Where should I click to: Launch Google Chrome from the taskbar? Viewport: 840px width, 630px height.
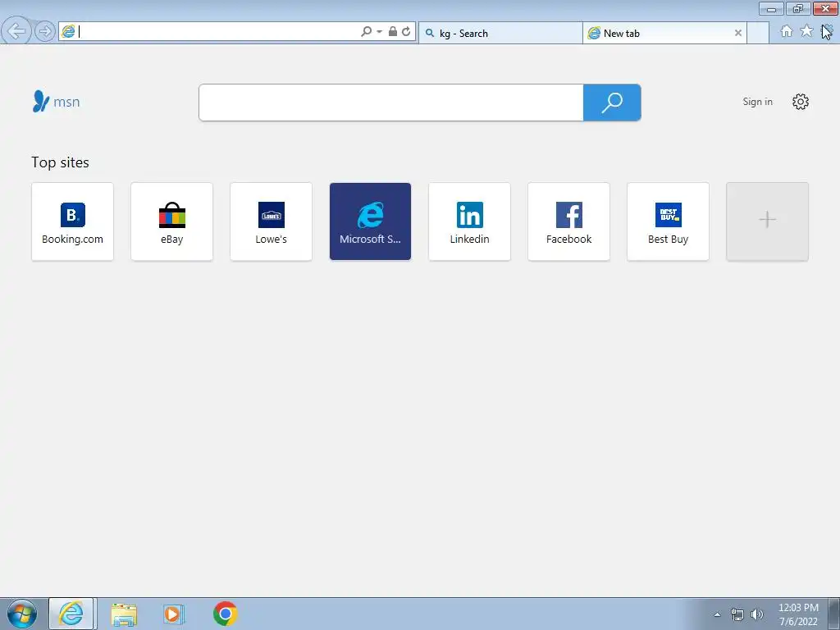tap(225, 614)
